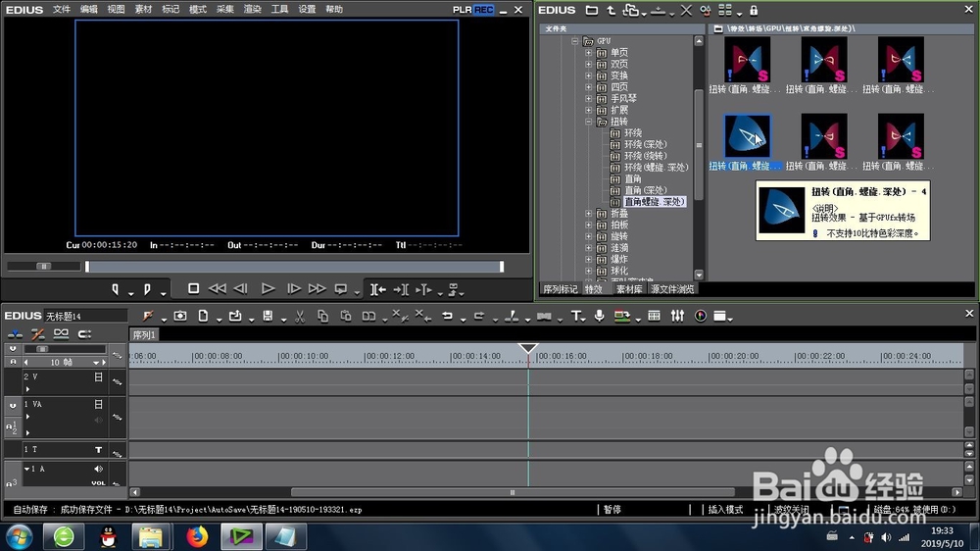Viewport: 980px width, 551px height.
Task: Open the save project dropdown arrow
Action: point(283,320)
